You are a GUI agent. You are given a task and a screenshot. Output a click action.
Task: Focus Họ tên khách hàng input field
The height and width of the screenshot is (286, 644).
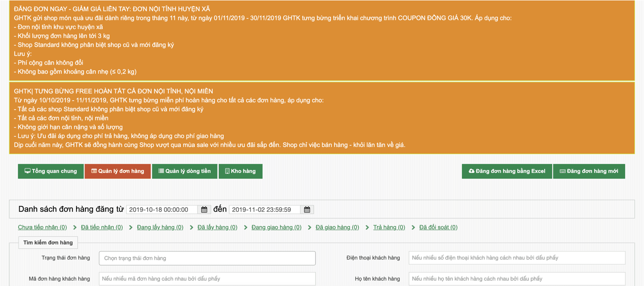point(517,279)
